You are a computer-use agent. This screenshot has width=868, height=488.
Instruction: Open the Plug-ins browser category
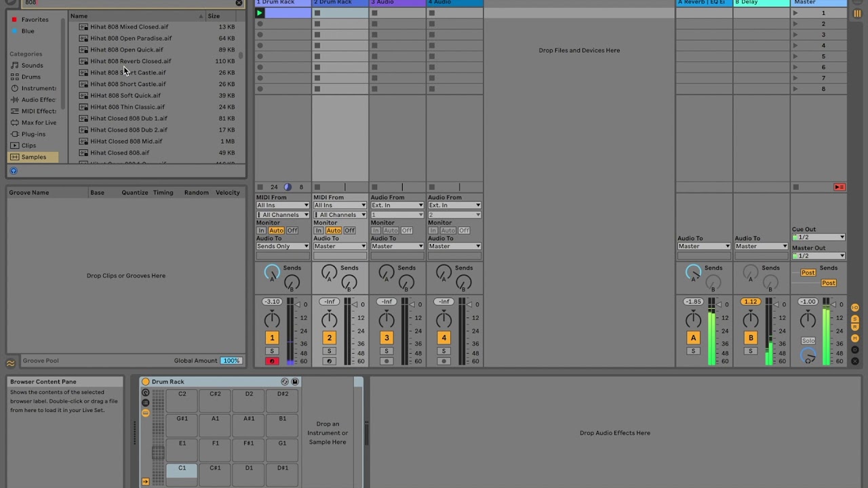click(33, 134)
